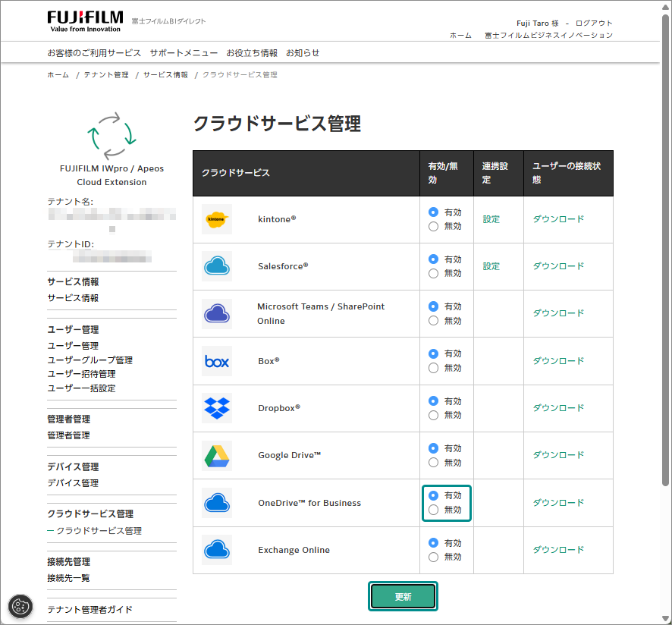Open ユーザー一括設定 in sidebar
Screen dimensions: 672x625
[x=81, y=388]
